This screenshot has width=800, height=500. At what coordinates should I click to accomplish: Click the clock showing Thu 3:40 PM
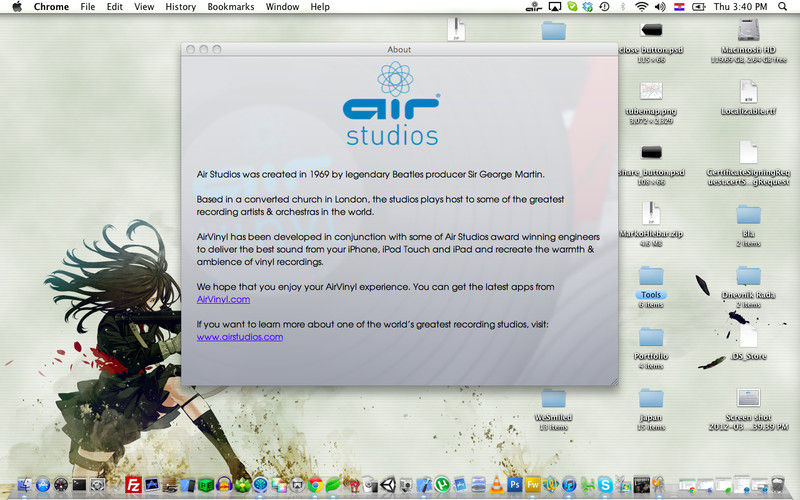(x=740, y=7)
